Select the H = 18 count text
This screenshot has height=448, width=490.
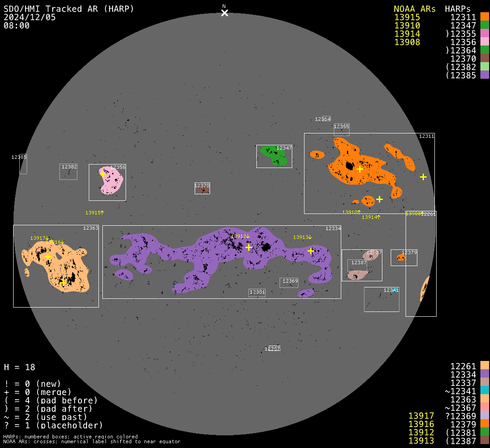pos(20,367)
